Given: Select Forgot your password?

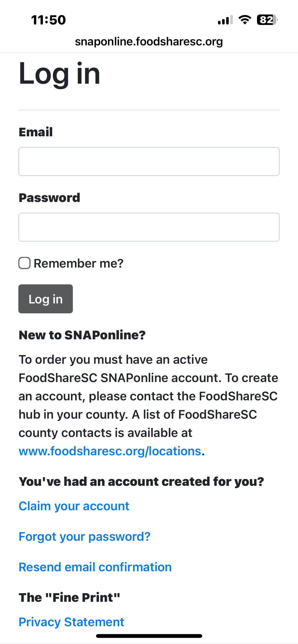Looking at the screenshot, I should [84, 536].
